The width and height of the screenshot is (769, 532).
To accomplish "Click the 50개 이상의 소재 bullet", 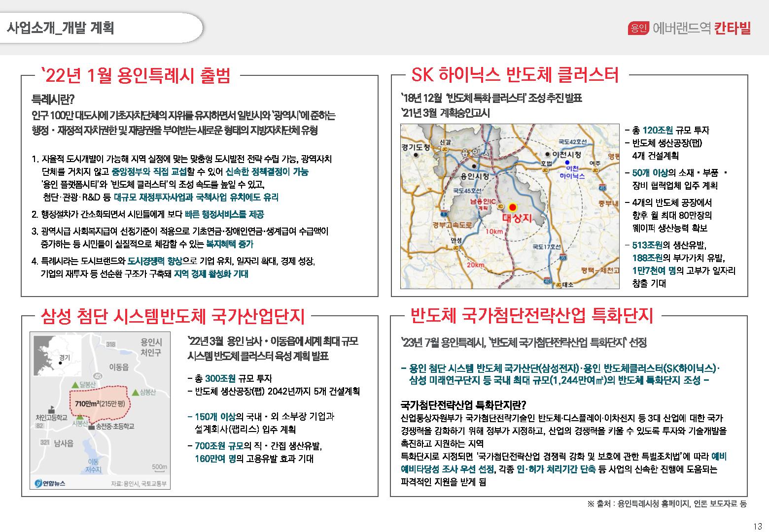I will click(675, 179).
